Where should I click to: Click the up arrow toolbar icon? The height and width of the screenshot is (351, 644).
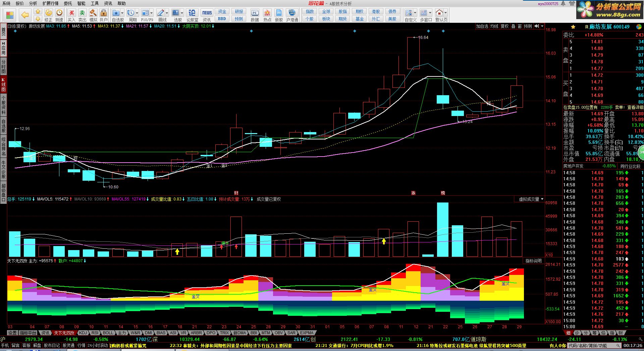(x=38, y=12)
